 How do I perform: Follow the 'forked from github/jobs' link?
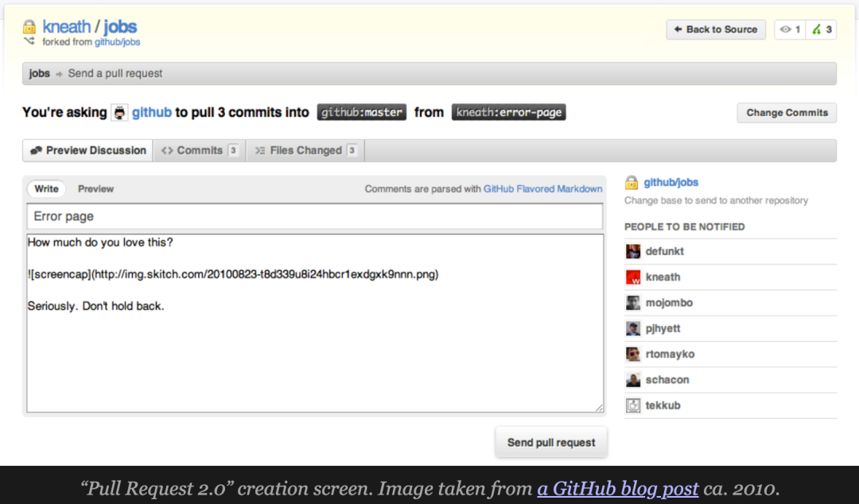pyautogui.click(x=117, y=42)
